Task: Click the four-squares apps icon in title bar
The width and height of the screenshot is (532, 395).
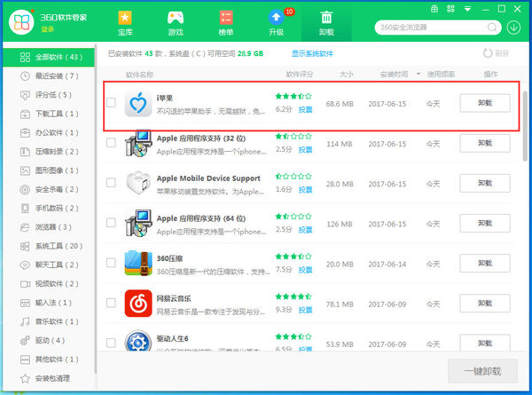Action: [x=450, y=9]
